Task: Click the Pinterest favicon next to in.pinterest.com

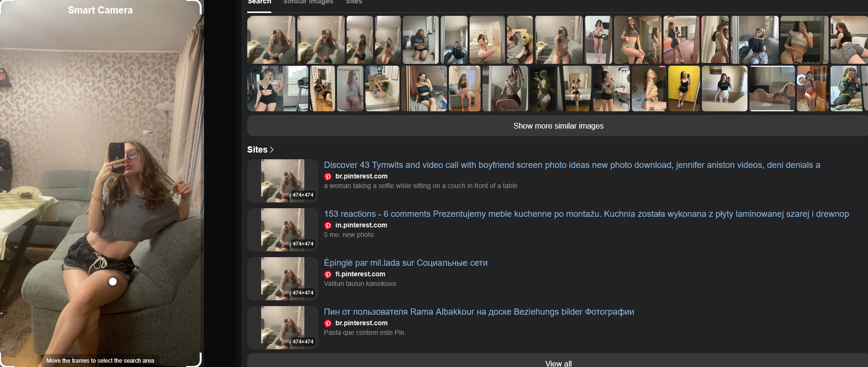Action: tap(328, 225)
